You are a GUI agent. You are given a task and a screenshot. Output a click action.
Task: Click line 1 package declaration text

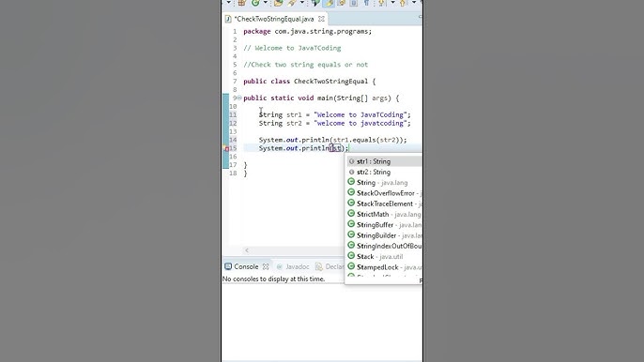point(307,32)
